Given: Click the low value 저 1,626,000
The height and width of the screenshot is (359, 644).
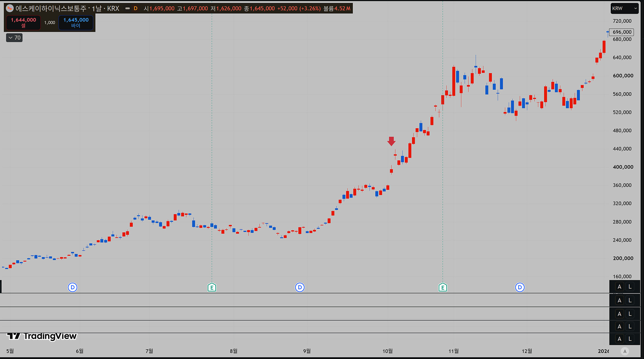Looking at the screenshot, I should point(226,8).
